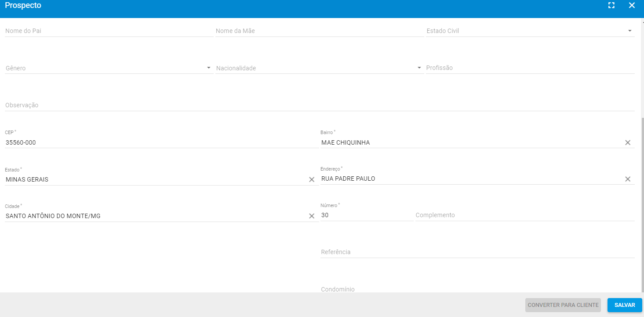Open the Gênero dropdown
Viewport: 644px width, 317px height.
(208, 68)
